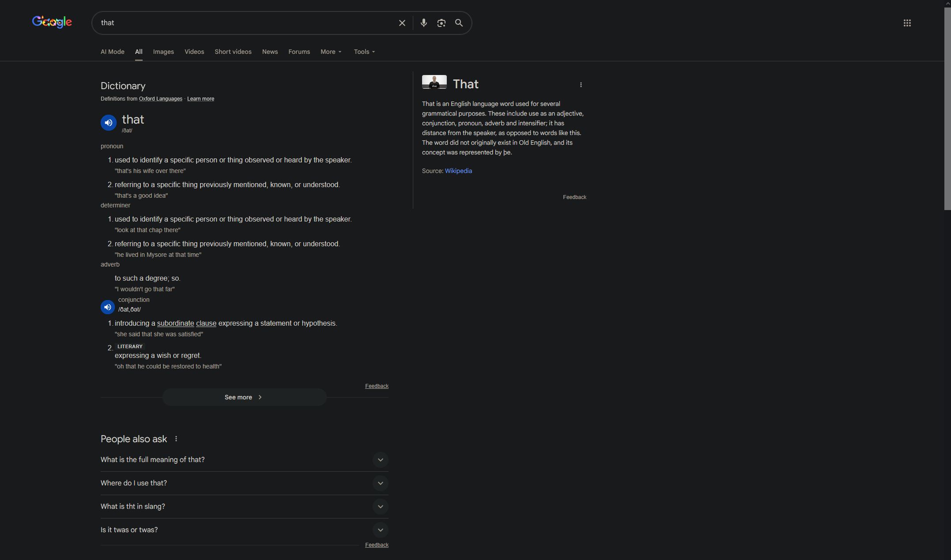The height and width of the screenshot is (560, 951).
Task: Clear the search box text
Action: tap(402, 23)
